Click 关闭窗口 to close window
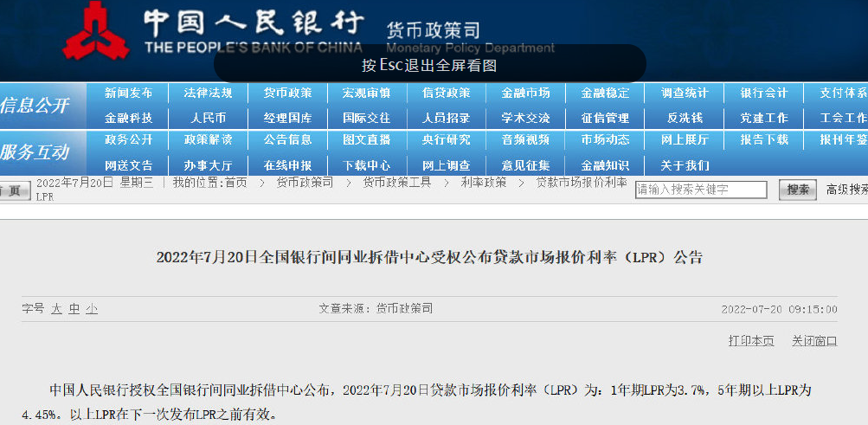868x425 pixels. [x=814, y=341]
